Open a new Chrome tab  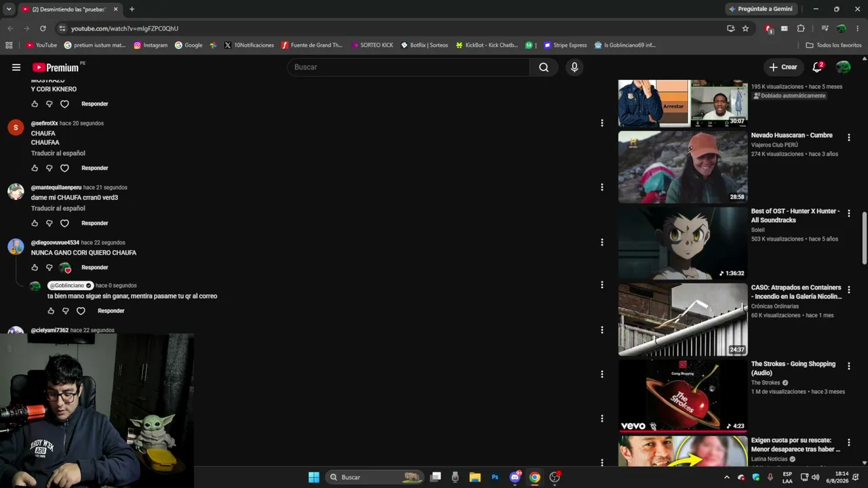click(x=132, y=9)
